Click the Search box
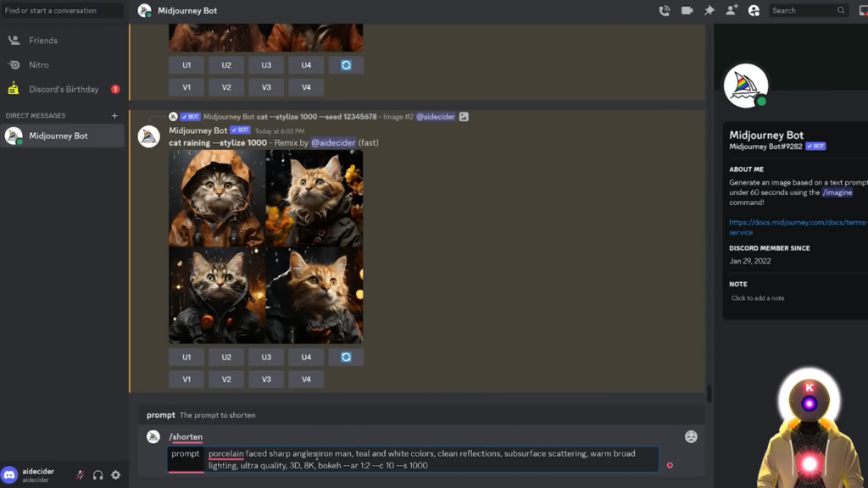Viewport: 868px width, 488px height. point(808,10)
